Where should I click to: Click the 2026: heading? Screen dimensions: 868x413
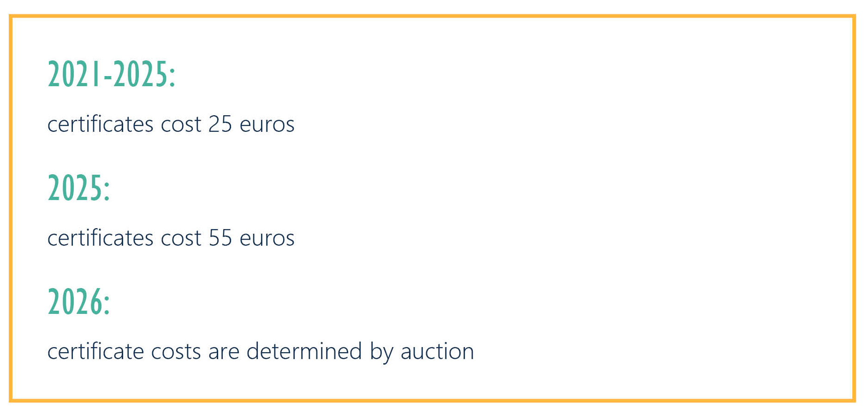click(x=79, y=302)
